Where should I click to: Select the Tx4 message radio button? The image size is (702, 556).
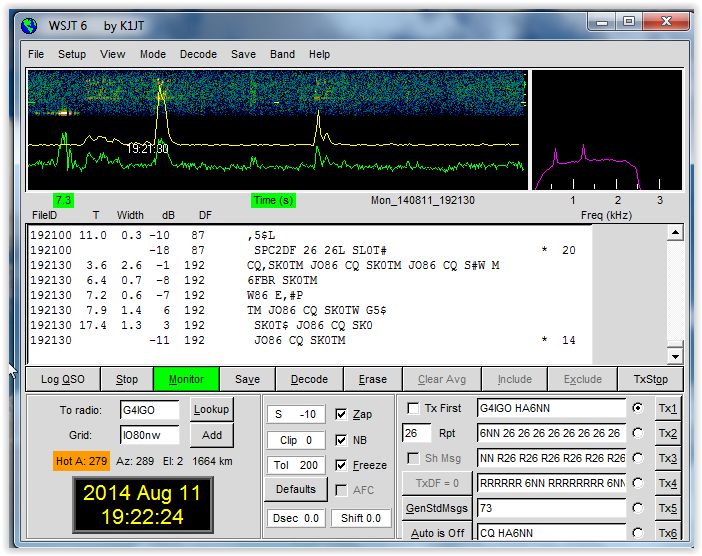click(638, 483)
